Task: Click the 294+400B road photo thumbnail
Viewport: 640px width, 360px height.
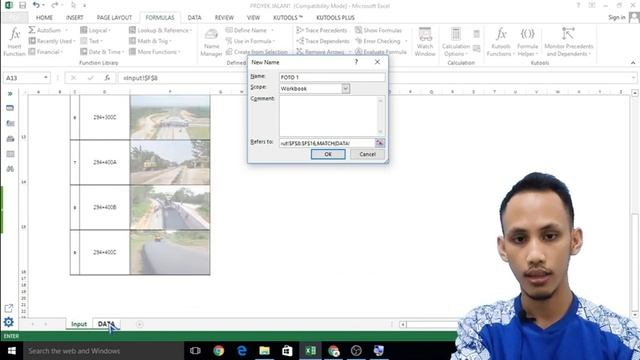Action: click(x=170, y=207)
